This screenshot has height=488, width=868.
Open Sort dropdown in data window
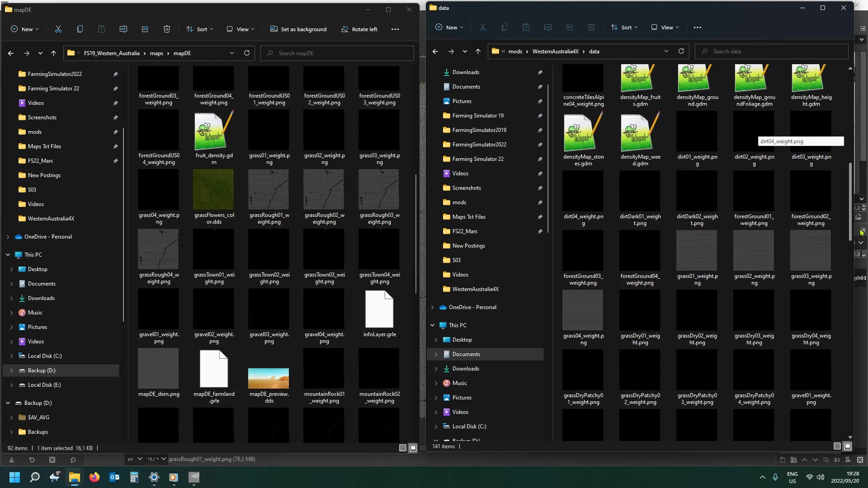624,28
